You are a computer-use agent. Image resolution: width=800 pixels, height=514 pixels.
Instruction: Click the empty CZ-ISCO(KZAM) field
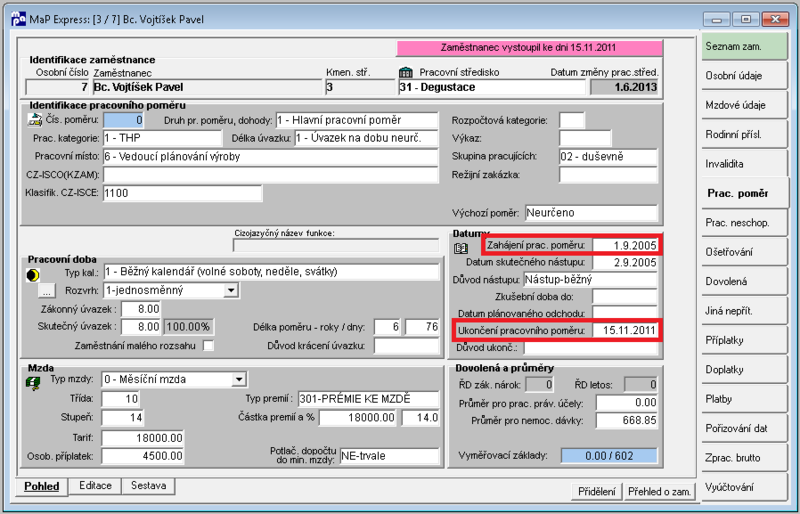pos(270,175)
